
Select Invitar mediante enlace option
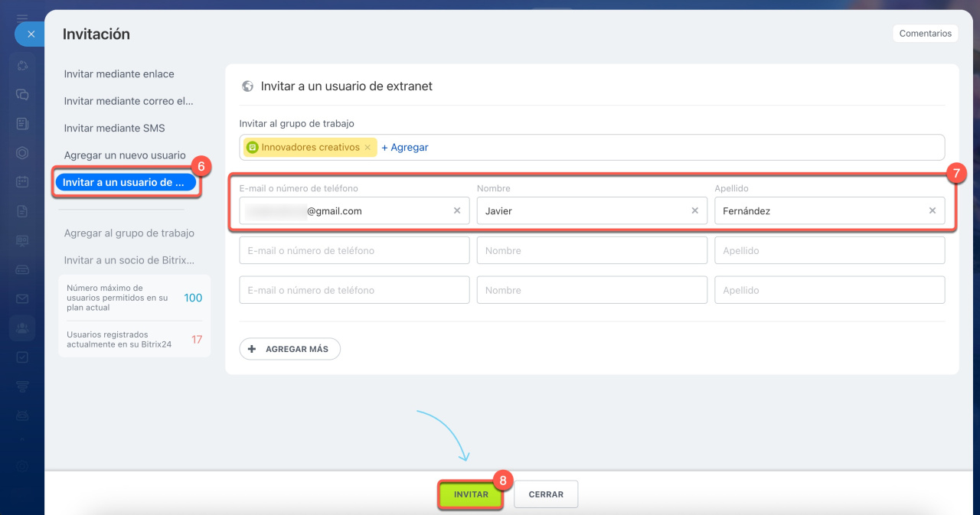click(x=119, y=74)
